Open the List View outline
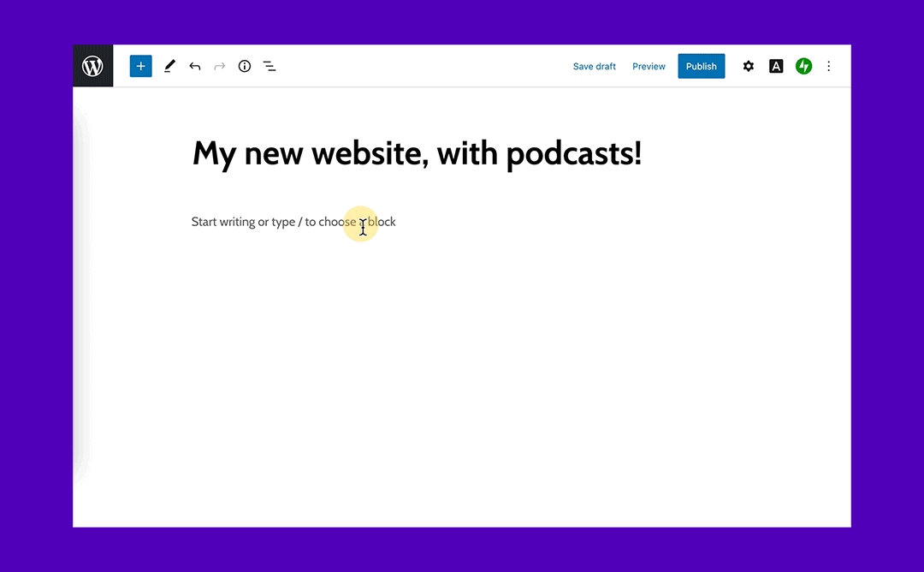The width and height of the screenshot is (924, 572). 269,66
